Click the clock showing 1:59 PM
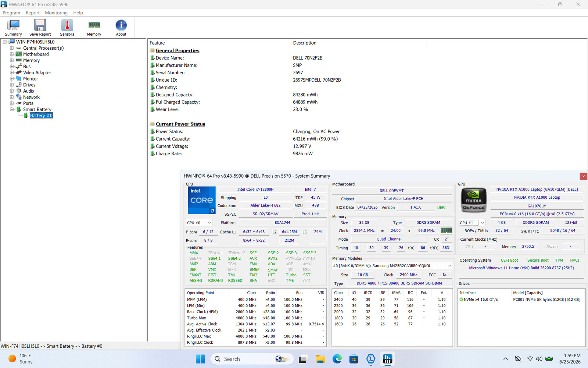Screen dimensions: 588x368 [570, 359]
